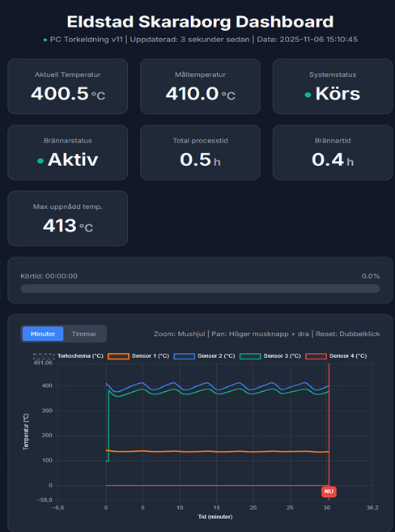Switch chart to Minuter view
Image resolution: width=395 pixels, height=532 pixels.
click(x=43, y=334)
